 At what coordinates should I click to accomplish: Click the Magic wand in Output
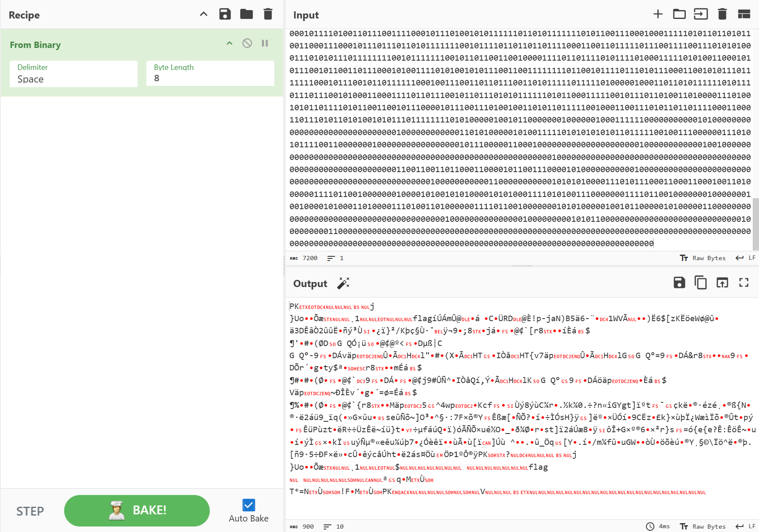tap(343, 283)
